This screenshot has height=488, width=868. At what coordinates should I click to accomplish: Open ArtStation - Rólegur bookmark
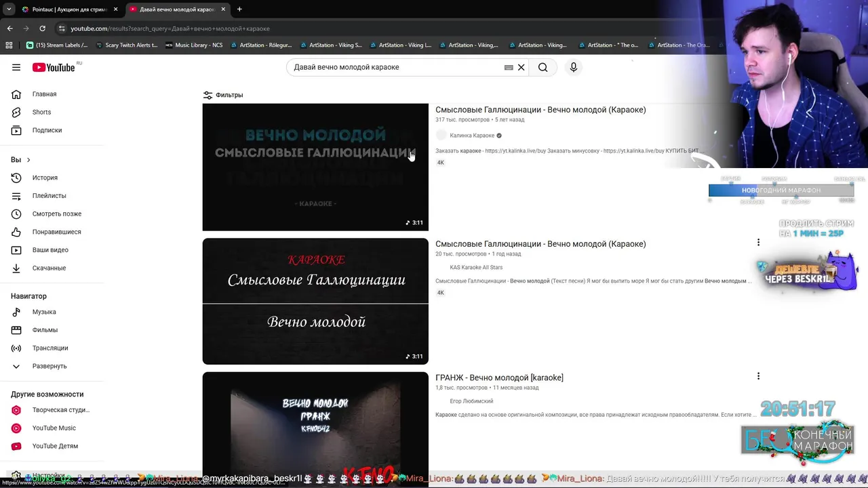261,45
